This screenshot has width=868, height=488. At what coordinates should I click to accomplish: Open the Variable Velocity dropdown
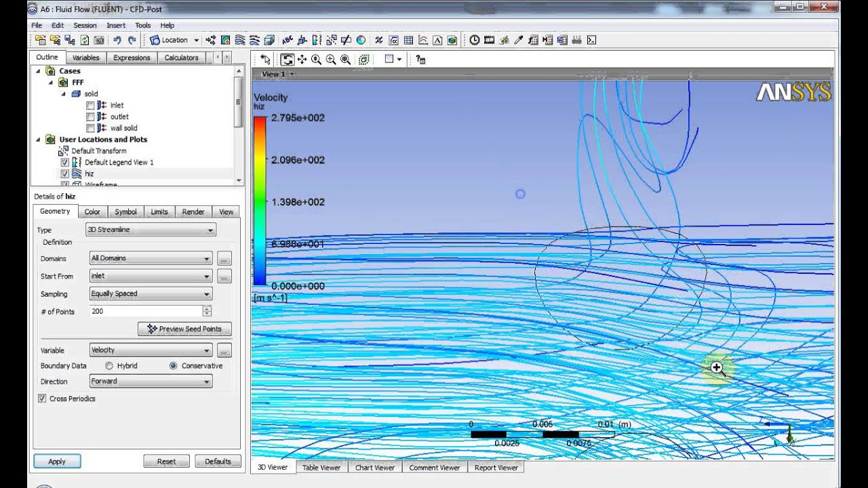pos(151,350)
